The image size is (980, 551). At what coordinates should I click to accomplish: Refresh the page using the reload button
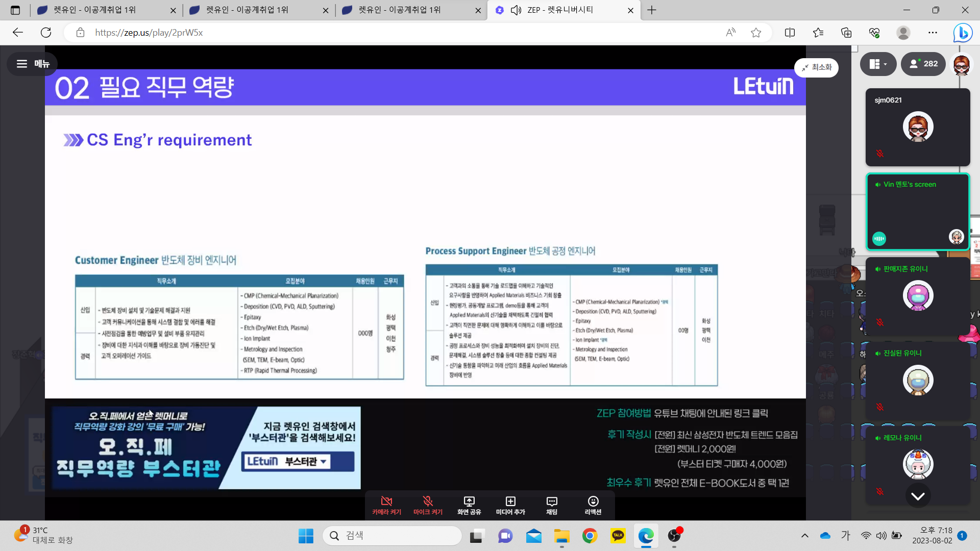[46, 33]
